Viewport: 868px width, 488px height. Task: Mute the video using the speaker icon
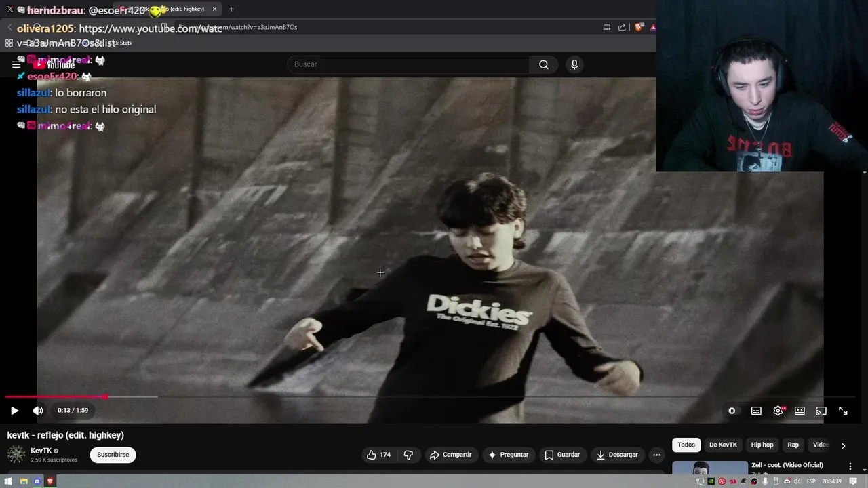pos(38,410)
